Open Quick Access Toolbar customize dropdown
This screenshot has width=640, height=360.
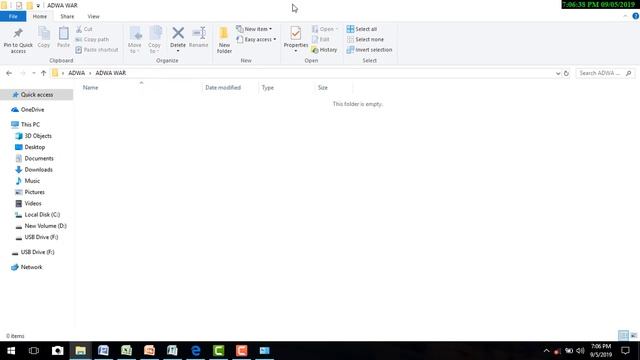[x=38, y=6]
